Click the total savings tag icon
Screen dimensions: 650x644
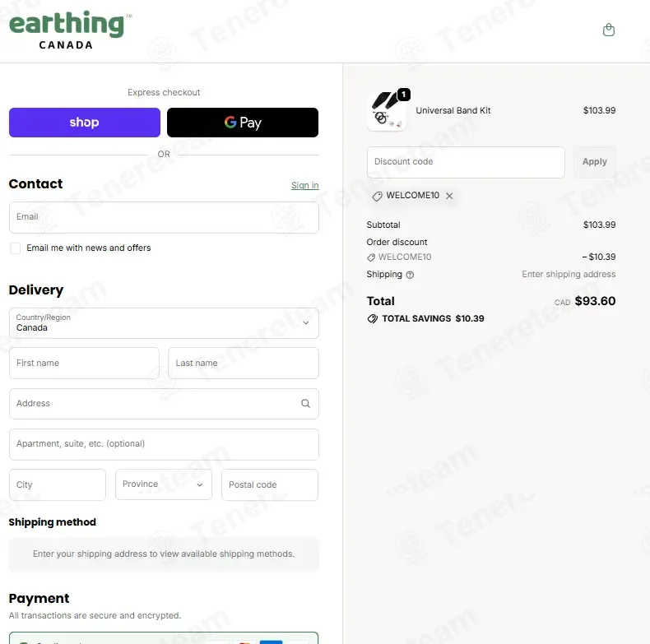pos(372,318)
